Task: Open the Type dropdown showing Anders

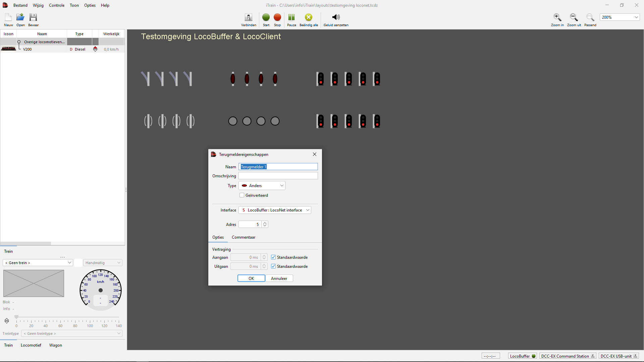Action: pos(262,186)
